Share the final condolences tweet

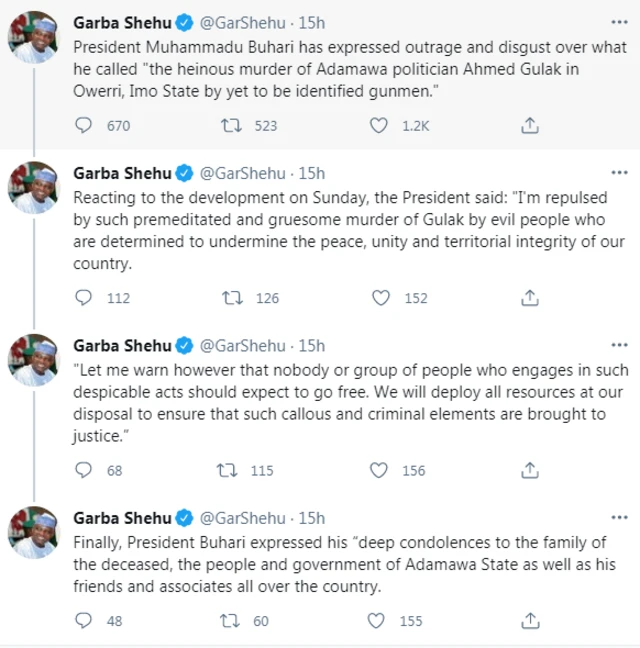531,621
